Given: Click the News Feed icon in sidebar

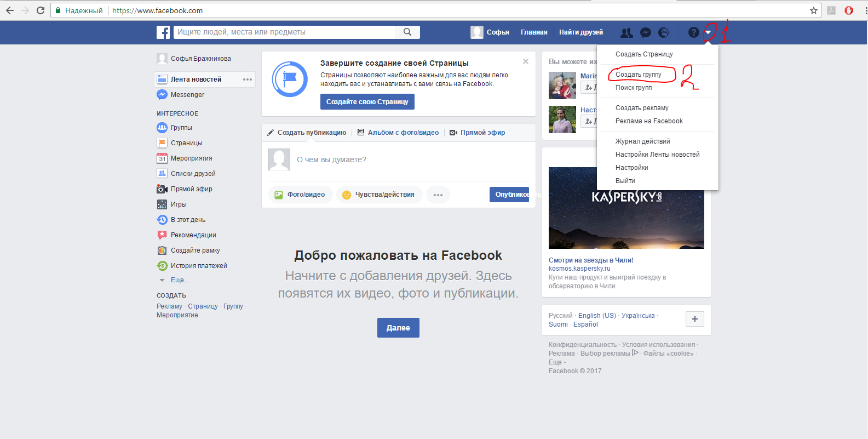Looking at the screenshot, I should click(x=162, y=79).
